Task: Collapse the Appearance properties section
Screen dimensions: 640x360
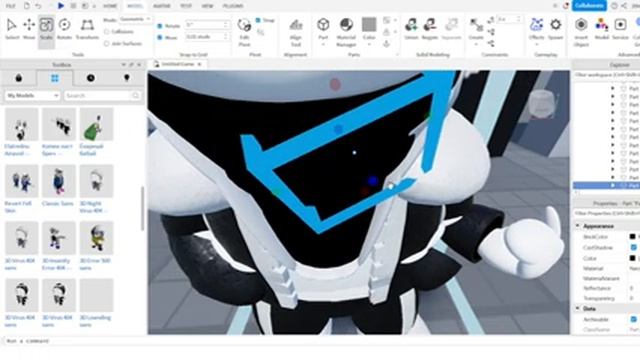Action: (578, 226)
